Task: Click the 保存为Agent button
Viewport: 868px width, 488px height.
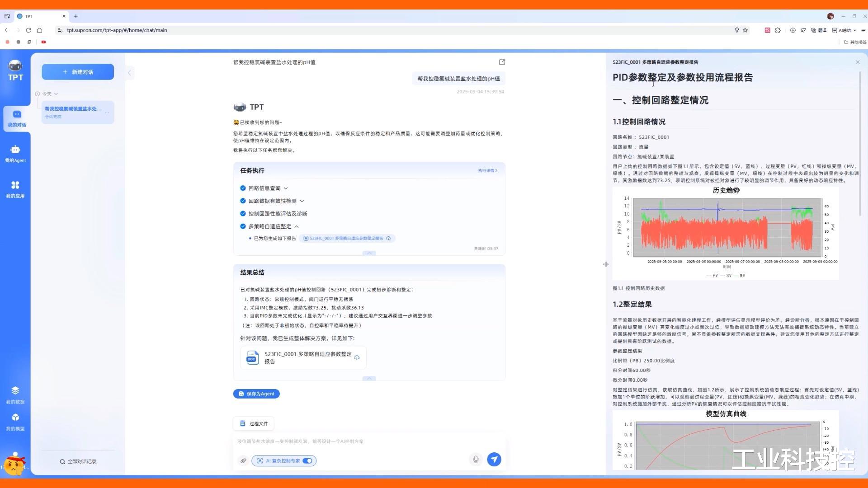Action: click(256, 394)
